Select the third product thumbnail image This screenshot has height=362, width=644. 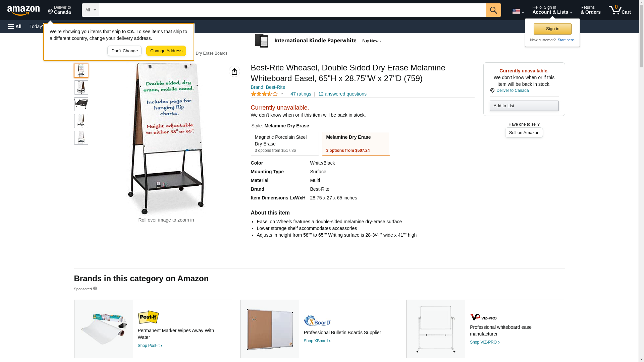click(81, 104)
